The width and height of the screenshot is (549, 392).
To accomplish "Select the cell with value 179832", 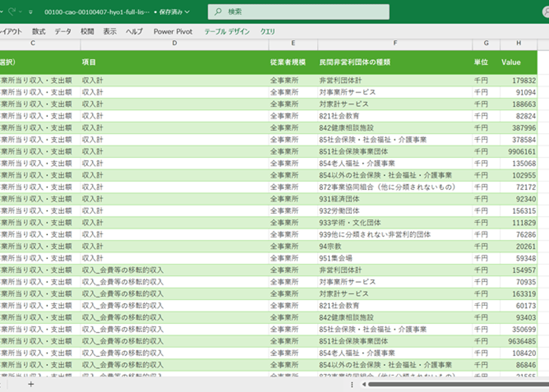I will [519, 81].
